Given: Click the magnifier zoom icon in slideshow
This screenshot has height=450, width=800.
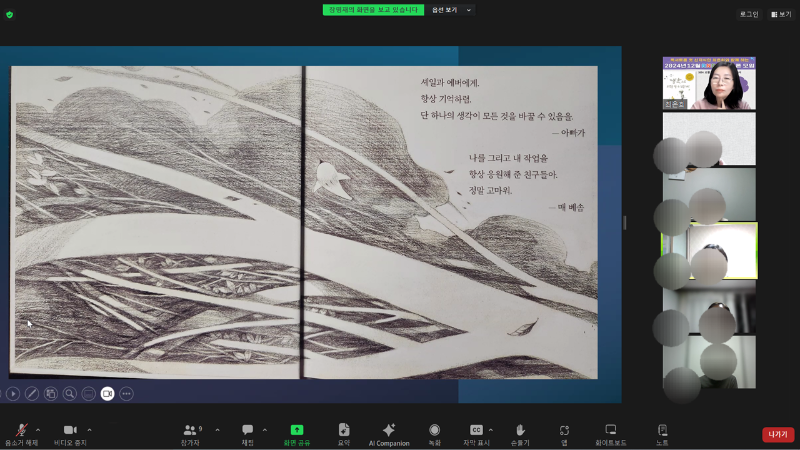Looking at the screenshot, I should 69,393.
